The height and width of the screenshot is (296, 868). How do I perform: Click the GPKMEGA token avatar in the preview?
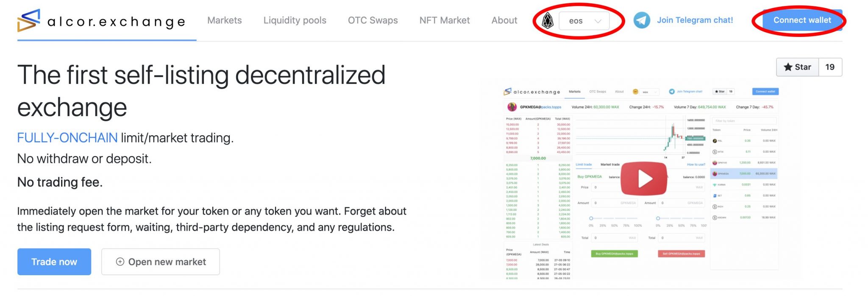tap(512, 107)
